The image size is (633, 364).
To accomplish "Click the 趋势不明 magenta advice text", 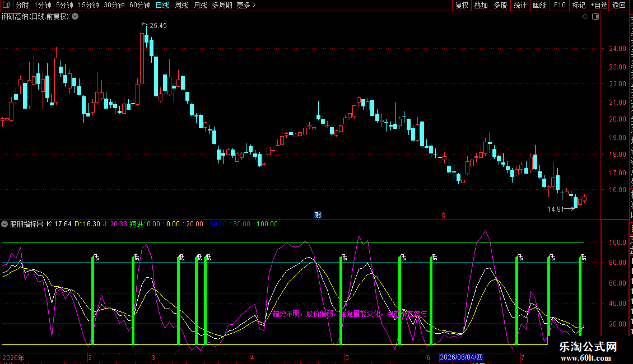I will click(x=350, y=314).
